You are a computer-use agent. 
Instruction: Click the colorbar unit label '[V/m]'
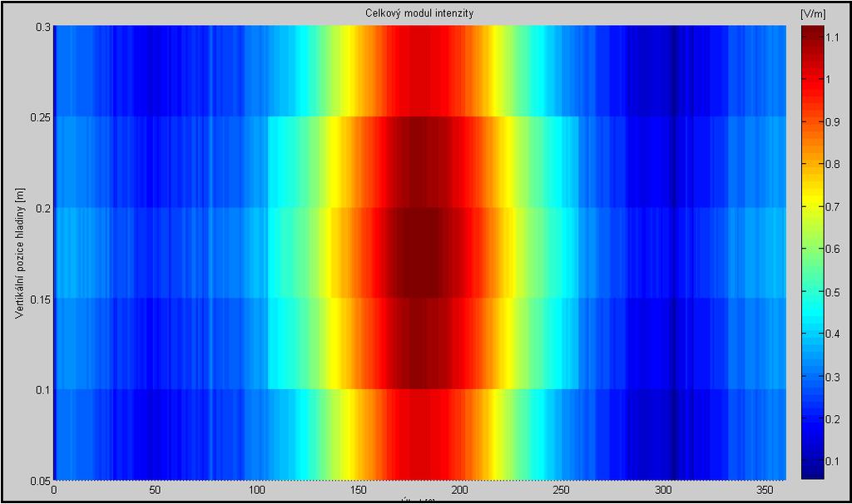click(x=813, y=15)
